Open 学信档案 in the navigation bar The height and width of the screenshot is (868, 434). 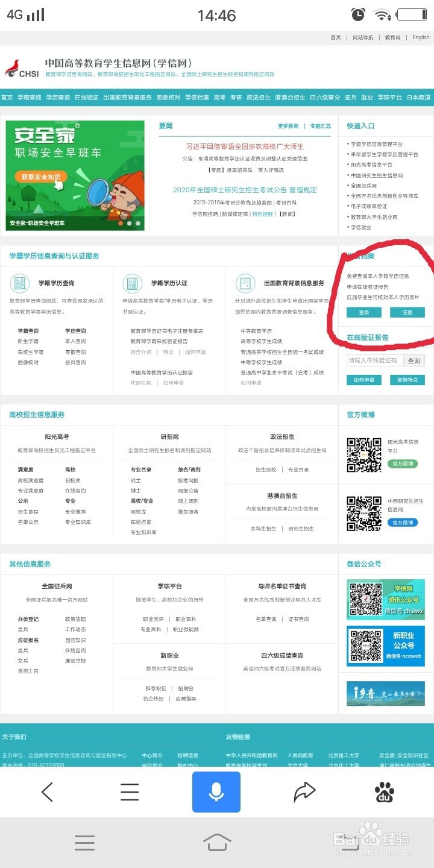click(197, 97)
